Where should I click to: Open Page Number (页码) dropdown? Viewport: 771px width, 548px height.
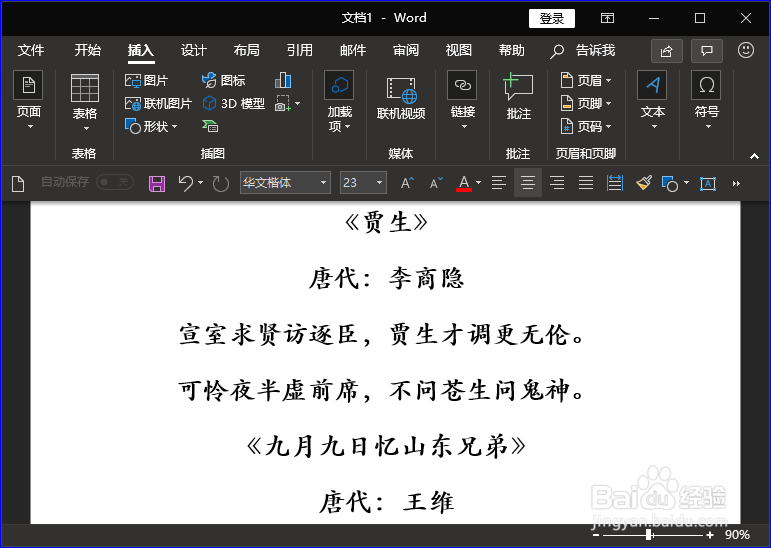click(x=586, y=126)
